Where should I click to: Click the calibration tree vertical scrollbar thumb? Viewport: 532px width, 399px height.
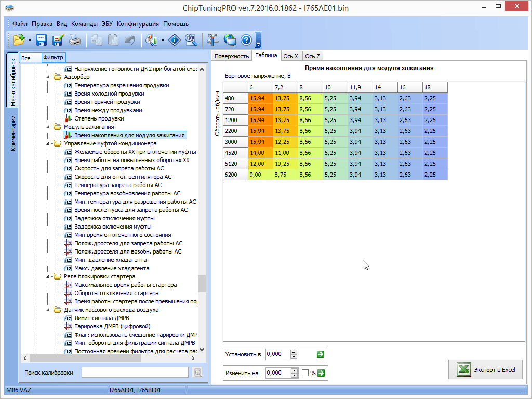(202, 284)
